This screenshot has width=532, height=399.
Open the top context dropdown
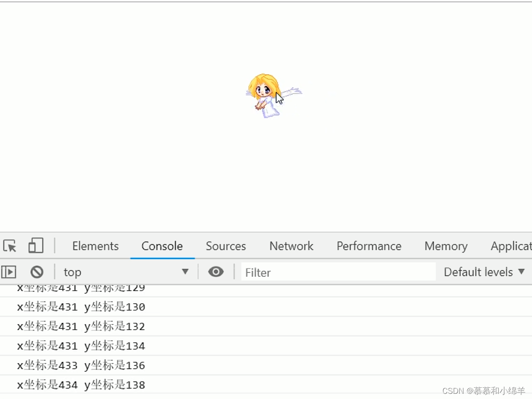point(126,272)
